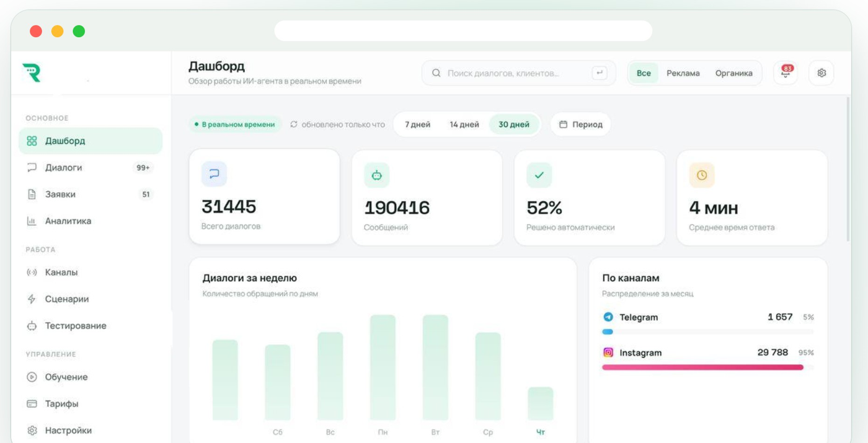
Task: Click the magnifier icon in search box
Action: pos(436,73)
